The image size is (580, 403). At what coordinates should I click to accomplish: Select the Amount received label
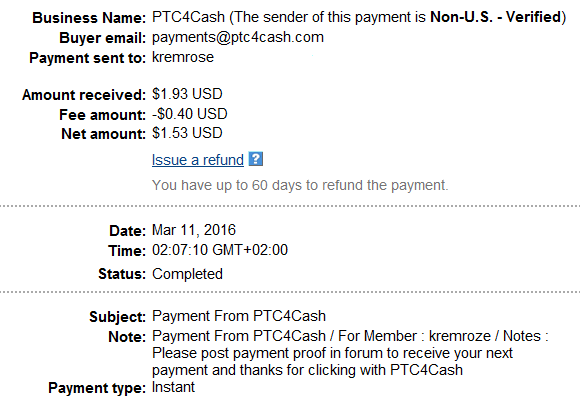click(84, 95)
